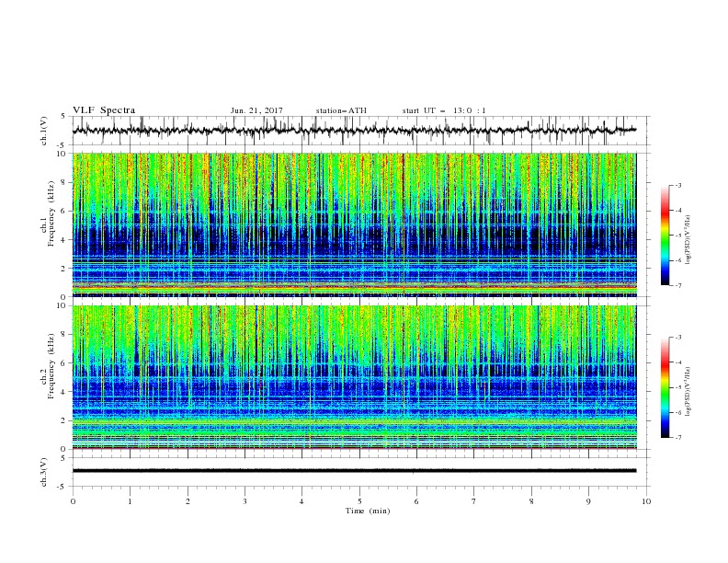Click the "5" volt tick of ch.3 waveform

click(64, 457)
